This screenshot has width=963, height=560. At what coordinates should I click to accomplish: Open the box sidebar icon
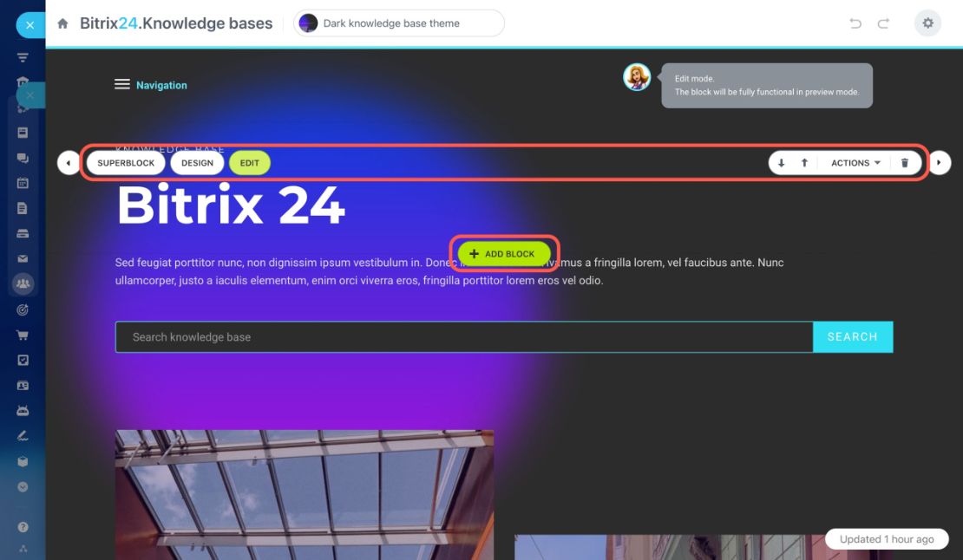click(23, 462)
